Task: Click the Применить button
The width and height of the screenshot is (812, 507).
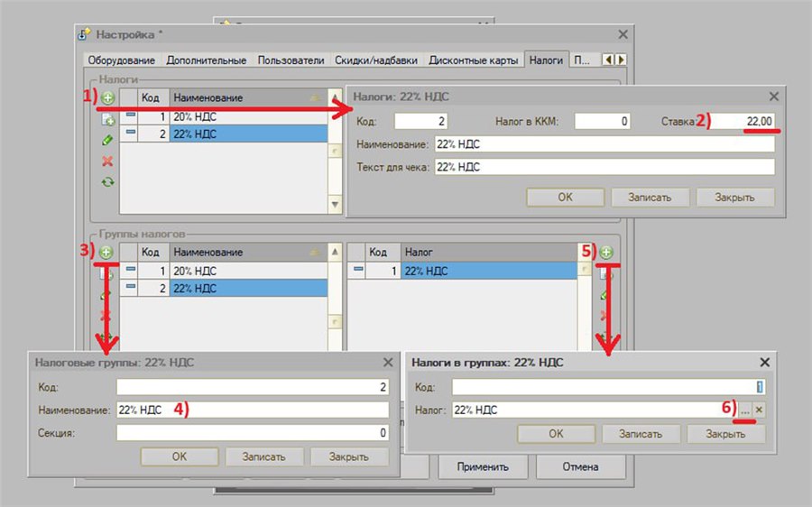Action: click(x=483, y=466)
